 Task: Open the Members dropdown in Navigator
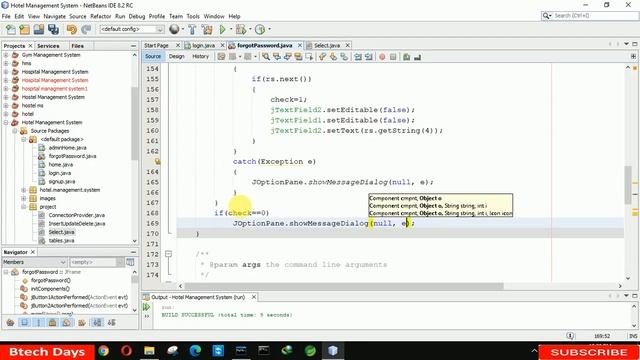[34, 262]
